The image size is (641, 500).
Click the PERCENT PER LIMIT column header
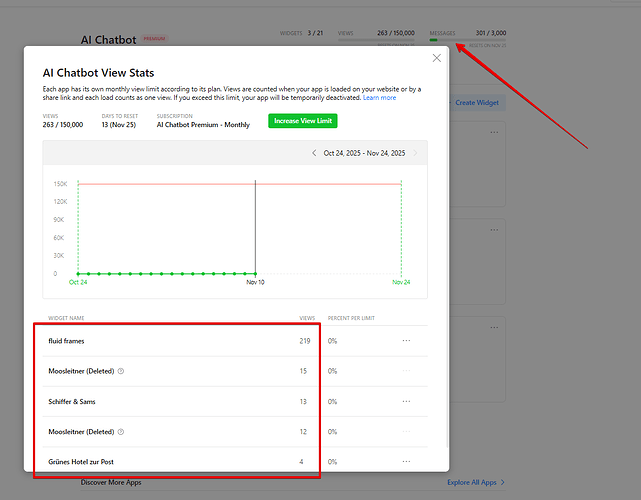(x=351, y=318)
